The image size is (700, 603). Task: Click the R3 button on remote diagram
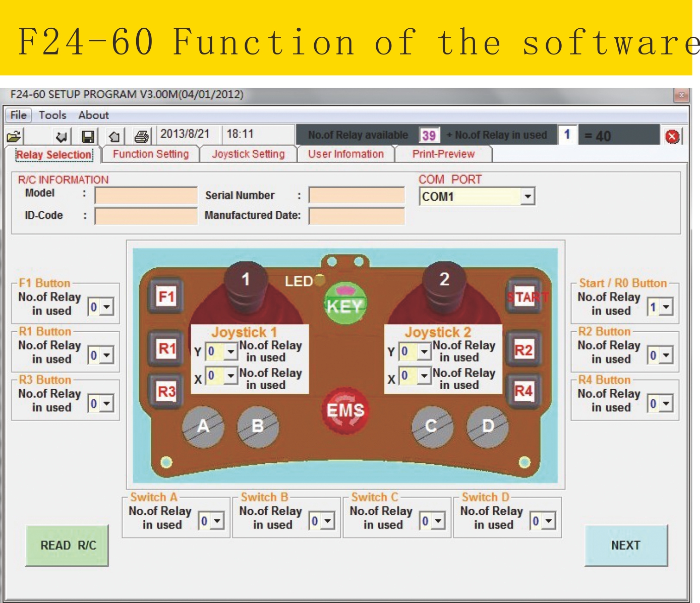tap(167, 391)
